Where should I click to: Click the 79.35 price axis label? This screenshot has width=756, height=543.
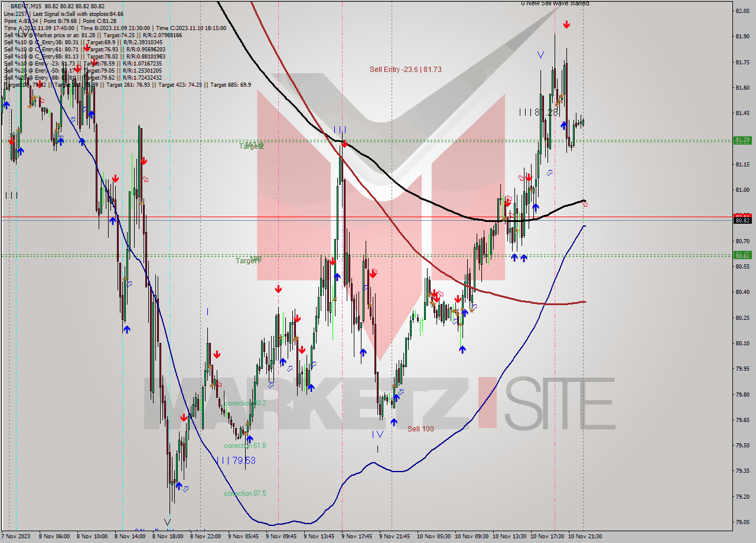(x=742, y=471)
